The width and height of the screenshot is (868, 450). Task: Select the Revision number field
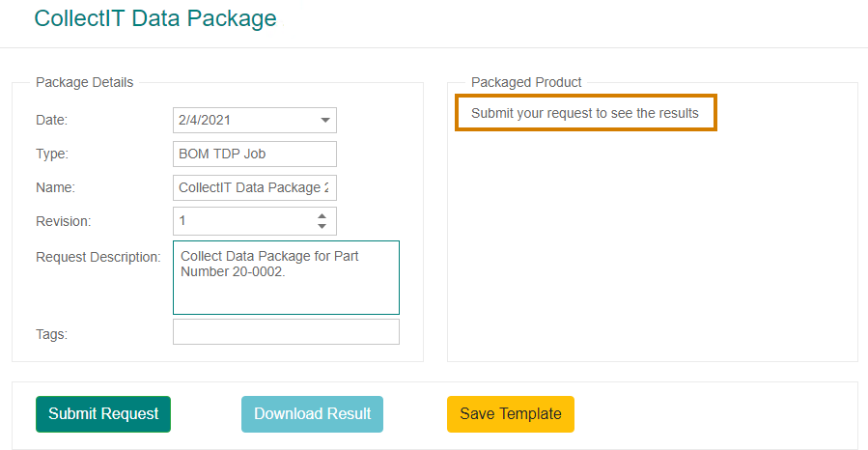click(255, 221)
